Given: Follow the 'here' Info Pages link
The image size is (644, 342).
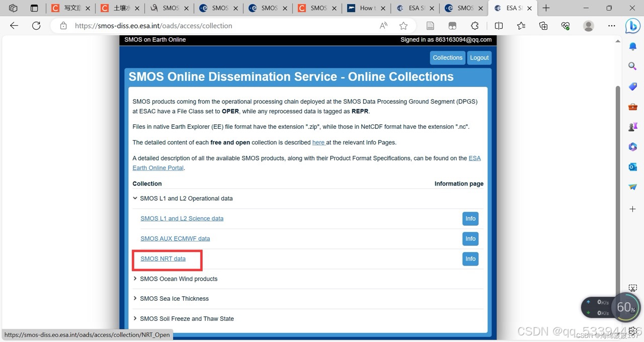Looking at the screenshot, I should click(318, 142).
